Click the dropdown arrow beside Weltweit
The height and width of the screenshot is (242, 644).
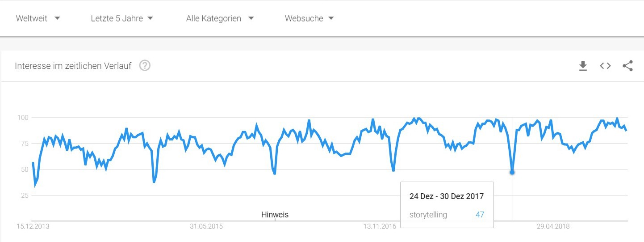pyautogui.click(x=57, y=18)
